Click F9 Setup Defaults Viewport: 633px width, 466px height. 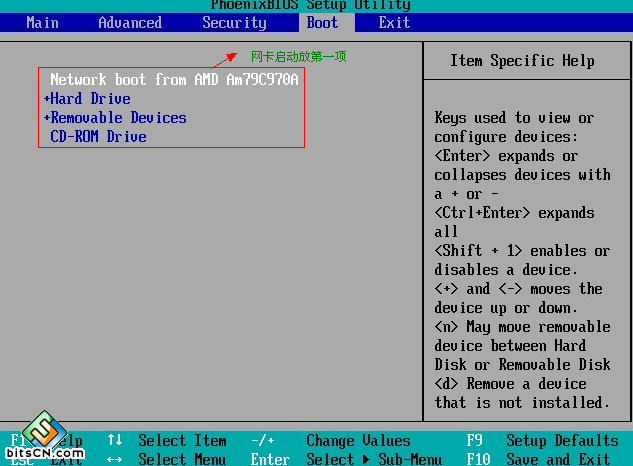pyautogui.click(x=542, y=441)
